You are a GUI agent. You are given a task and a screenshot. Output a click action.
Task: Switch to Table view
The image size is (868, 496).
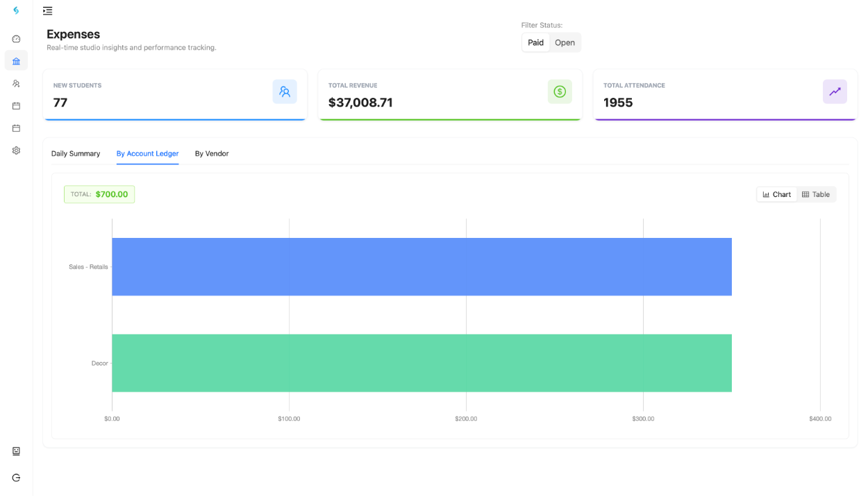[816, 194]
